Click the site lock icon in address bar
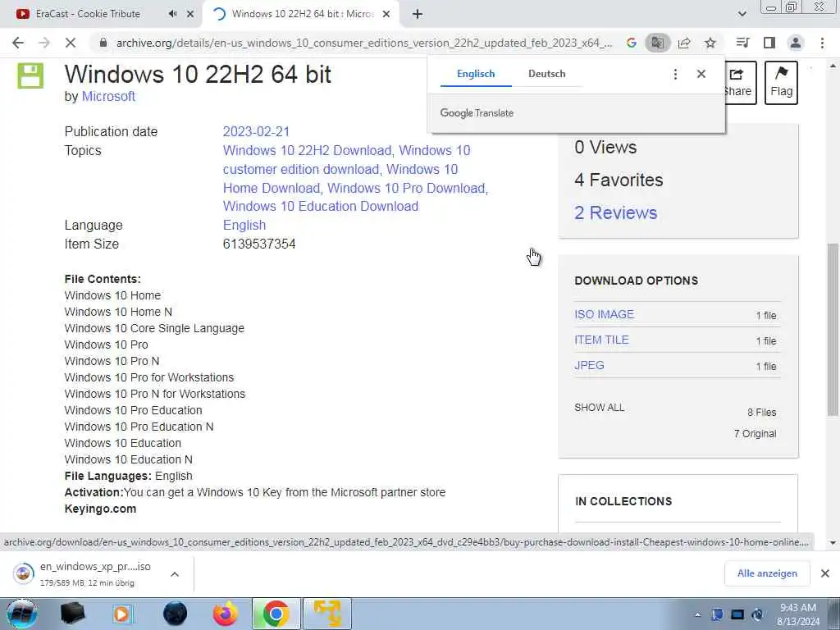840x630 pixels. click(x=103, y=43)
